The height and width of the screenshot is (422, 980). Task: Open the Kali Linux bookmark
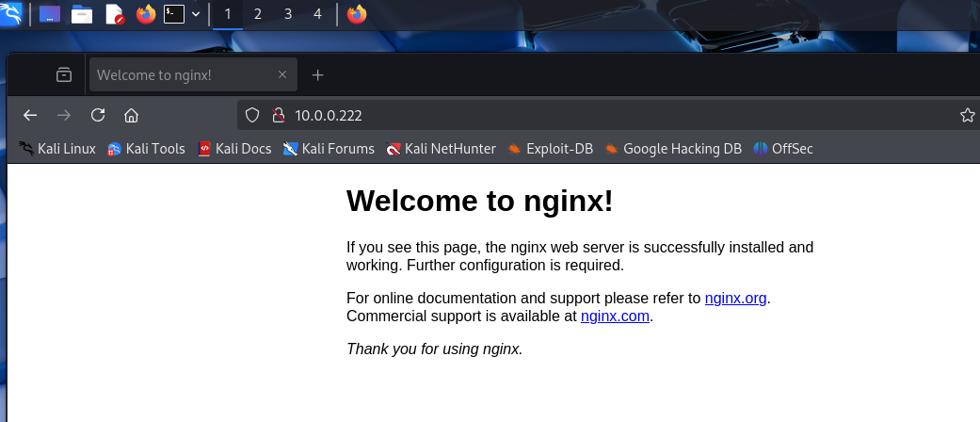coord(57,149)
